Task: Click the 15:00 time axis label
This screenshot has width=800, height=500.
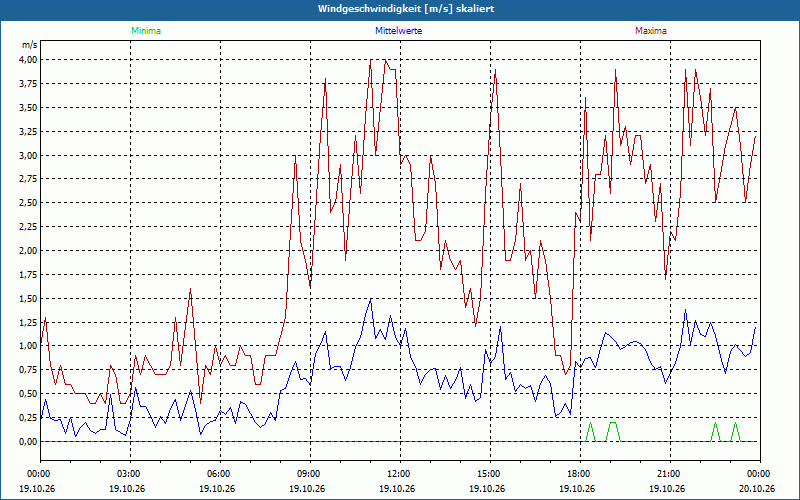Action: click(490, 474)
